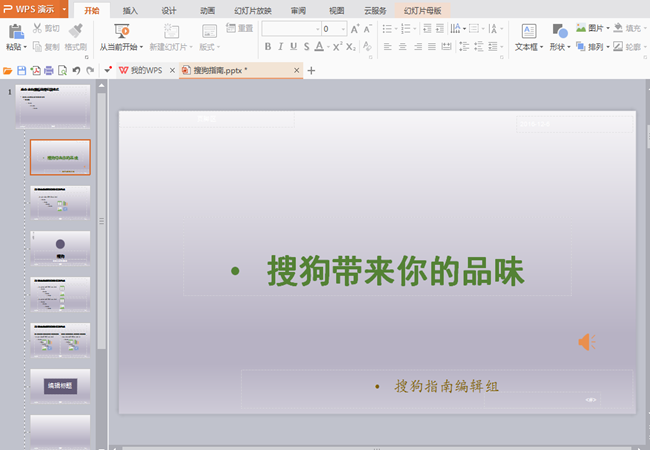This screenshot has height=450, width=650.
Task: Close the 搜狗指南.pptx tab
Action: 297,70
